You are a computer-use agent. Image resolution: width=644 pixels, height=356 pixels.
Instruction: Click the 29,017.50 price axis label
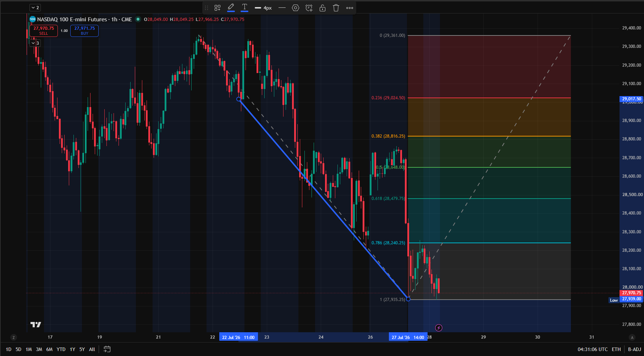632,99
